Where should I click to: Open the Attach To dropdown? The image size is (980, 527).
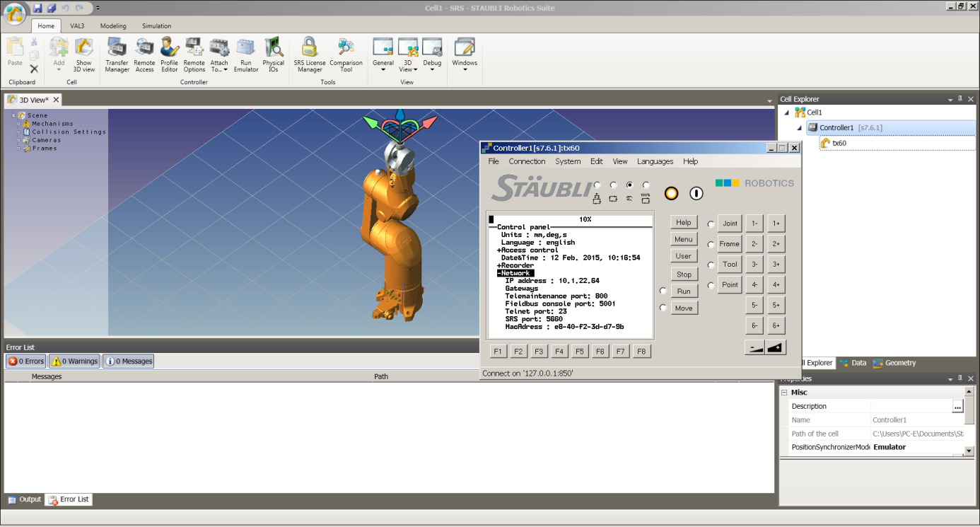click(219, 55)
